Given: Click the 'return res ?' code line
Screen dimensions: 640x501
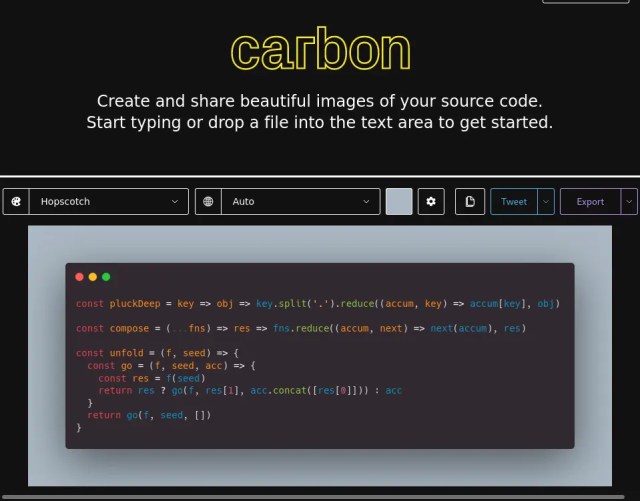Looking at the screenshot, I should 250,390.
